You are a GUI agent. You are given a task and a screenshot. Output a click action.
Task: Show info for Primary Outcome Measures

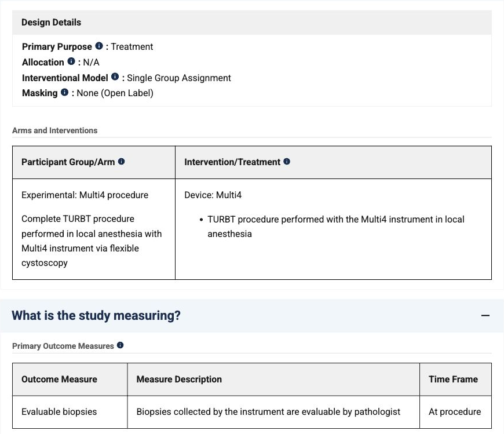(x=120, y=345)
